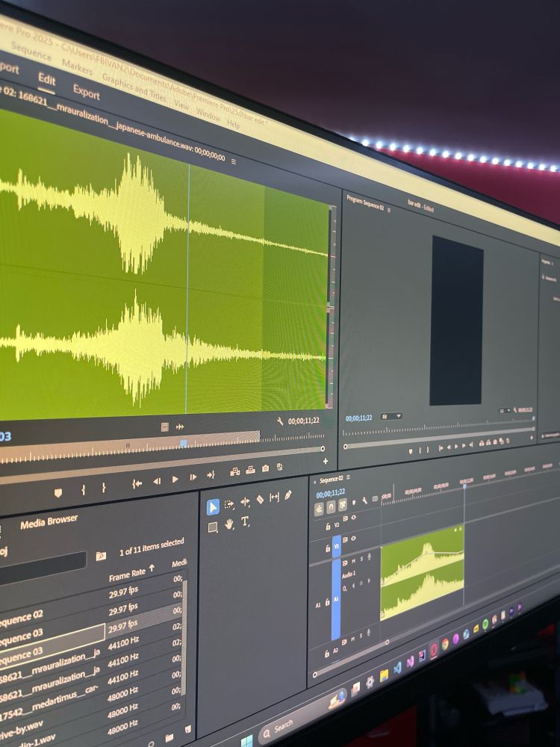The height and width of the screenshot is (747, 560).
Task: Play the clip in Source monitor
Action: [175, 480]
